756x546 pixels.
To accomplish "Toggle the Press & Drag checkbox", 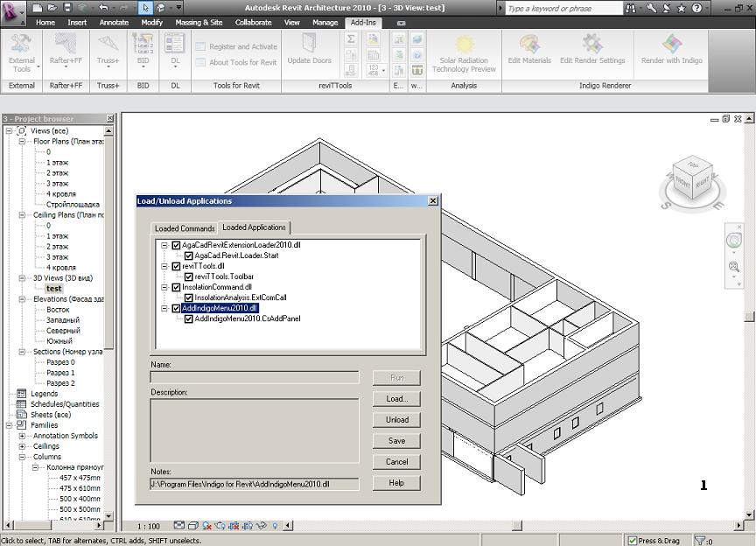I will [x=632, y=541].
